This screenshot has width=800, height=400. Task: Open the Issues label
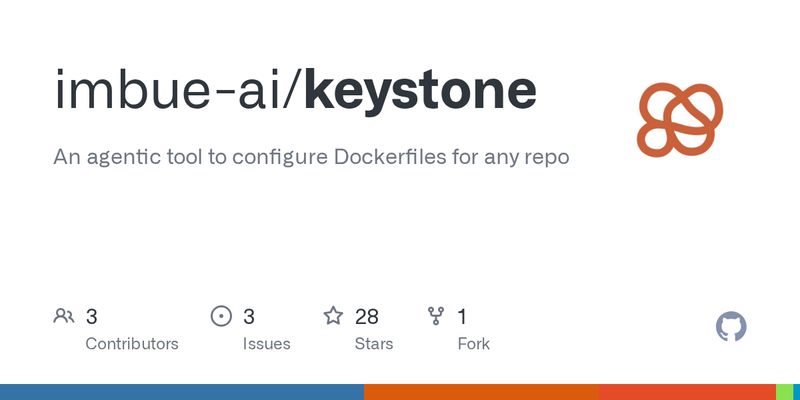pyautogui.click(x=266, y=344)
